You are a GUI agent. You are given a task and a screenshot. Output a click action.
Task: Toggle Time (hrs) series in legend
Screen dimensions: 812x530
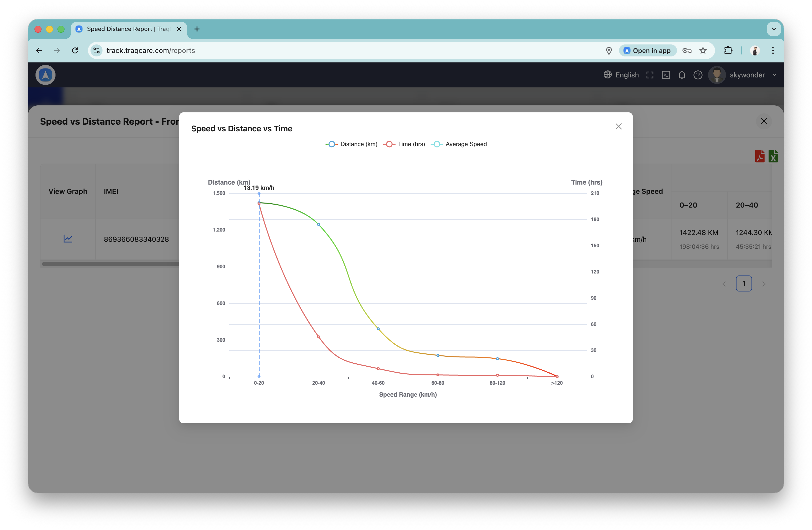pyautogui.click(x=404, y=144)
